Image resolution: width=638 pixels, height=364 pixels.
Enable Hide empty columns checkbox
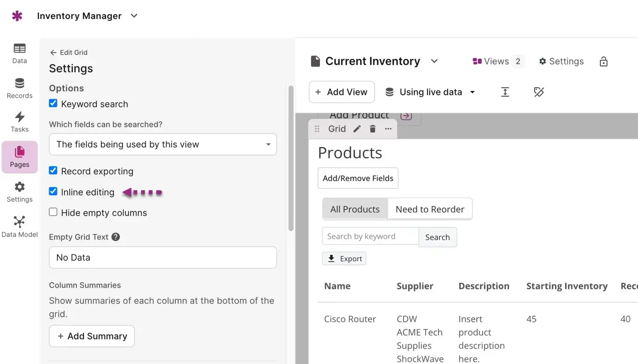[x=53, y=212]
